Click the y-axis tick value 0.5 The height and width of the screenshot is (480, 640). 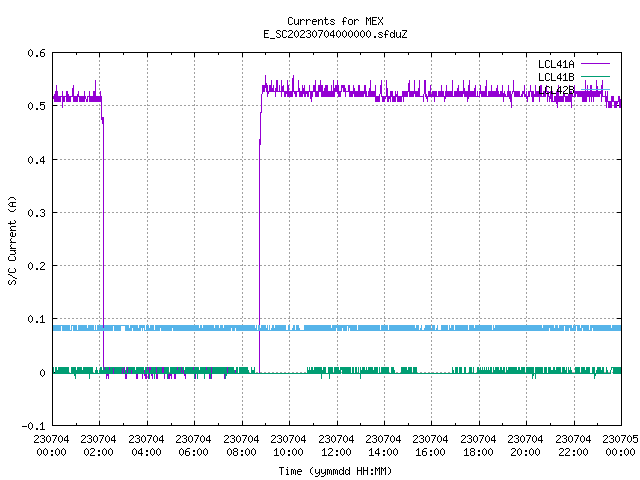coord(36,106)
